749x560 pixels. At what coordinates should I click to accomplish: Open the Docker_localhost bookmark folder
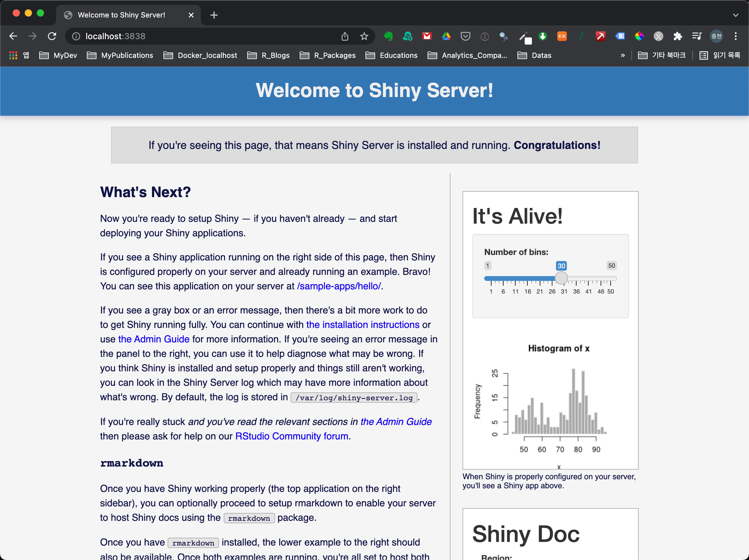point(200,55)
